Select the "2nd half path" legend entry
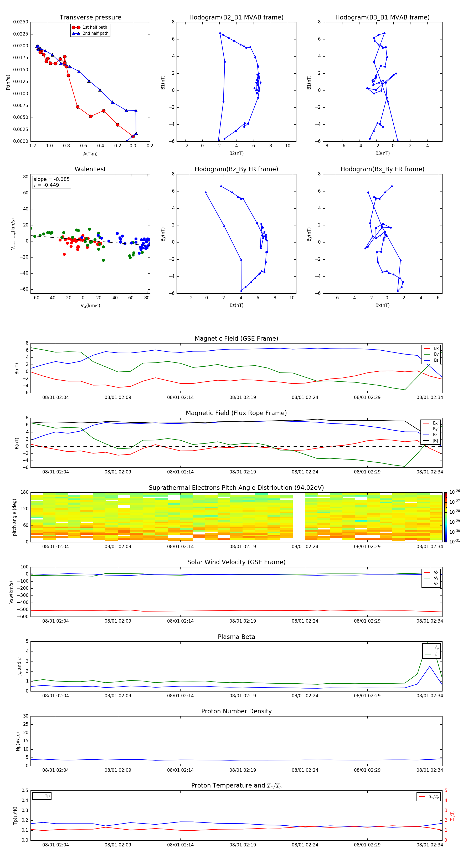Viewport: 473px width, 868px height. 90,33
